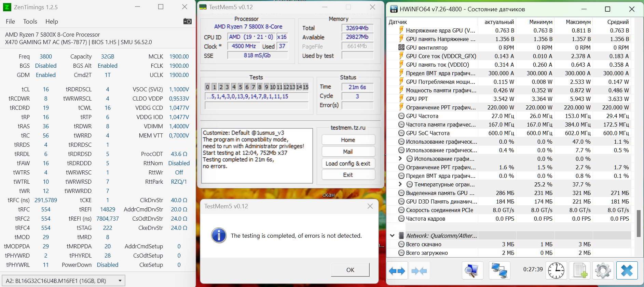Click circle icon beside Всего загружено
644x287 pixels.
click(x=401, y=253)
